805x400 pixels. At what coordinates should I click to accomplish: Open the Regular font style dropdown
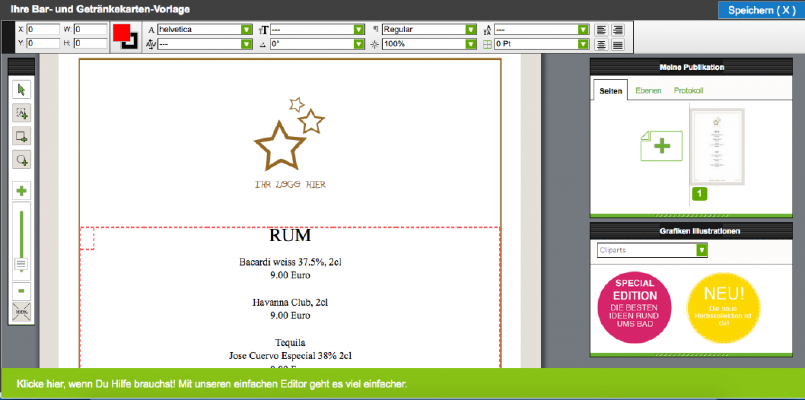(429, 30)
